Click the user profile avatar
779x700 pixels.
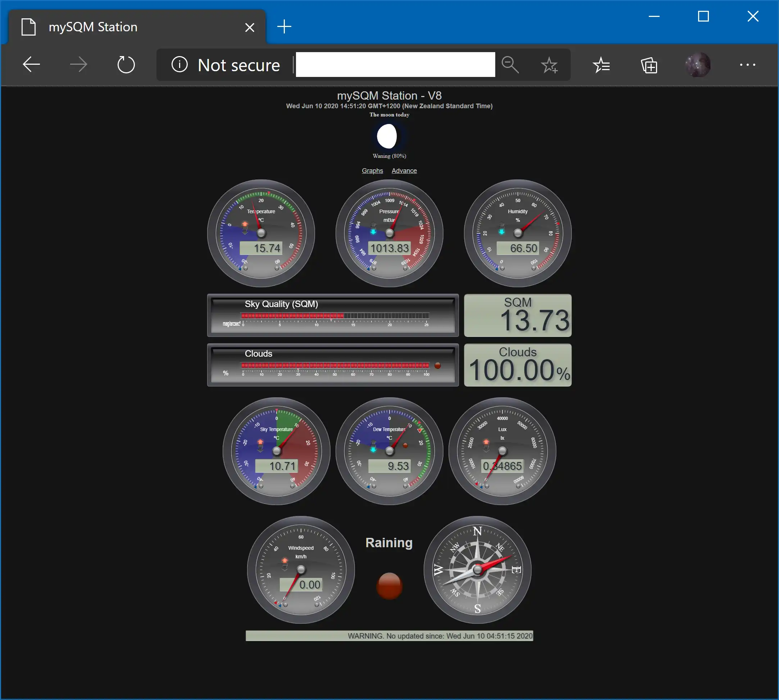pyautogui.click(x=697, y=64)
